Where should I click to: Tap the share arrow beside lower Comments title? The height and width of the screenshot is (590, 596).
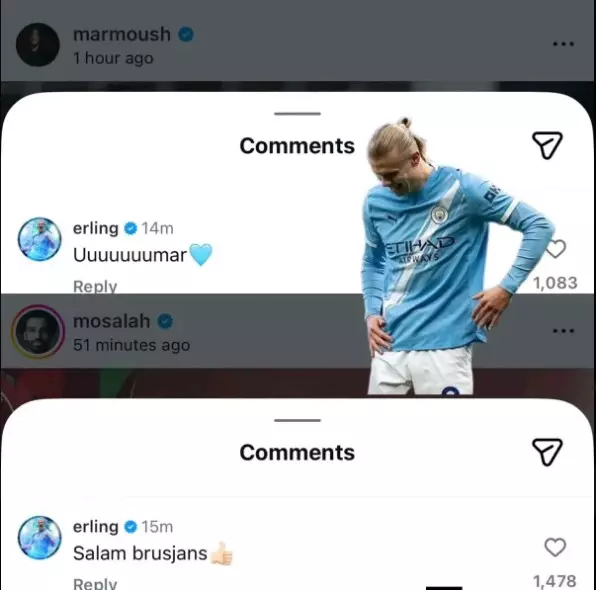click(x=547, y=452)
